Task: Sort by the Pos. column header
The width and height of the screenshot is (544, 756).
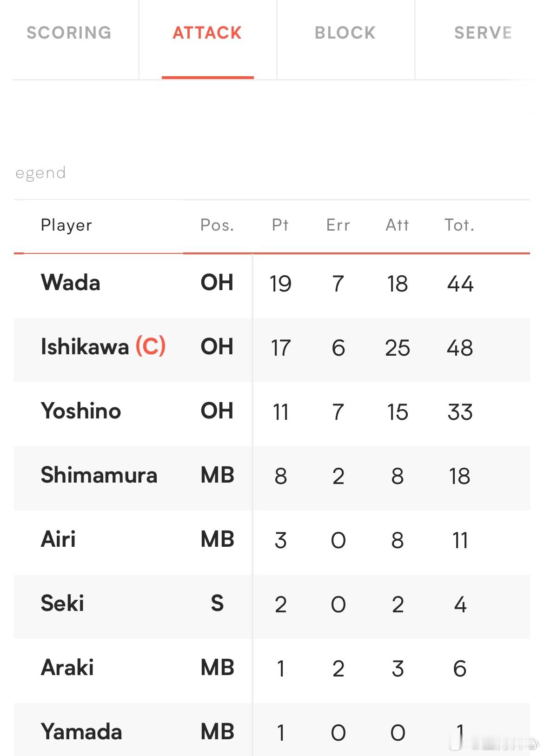Action: click(x=217, y=225)
